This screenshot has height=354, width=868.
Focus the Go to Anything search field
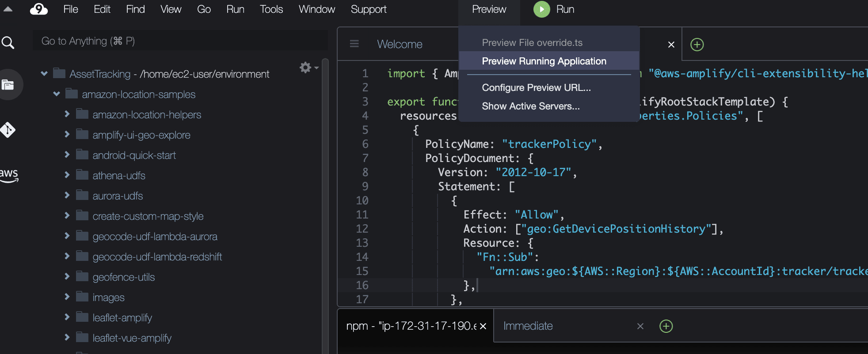(x=180, y=41)
